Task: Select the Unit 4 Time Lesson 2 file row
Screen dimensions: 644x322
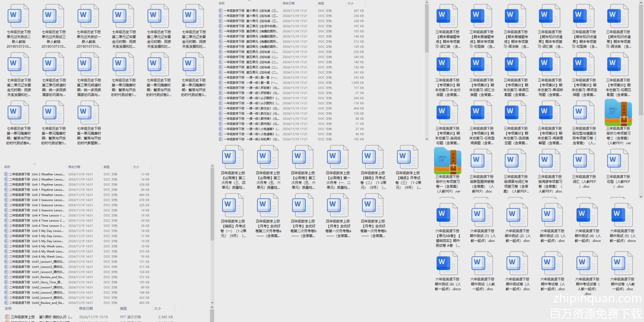Action: tap(48, 221)
